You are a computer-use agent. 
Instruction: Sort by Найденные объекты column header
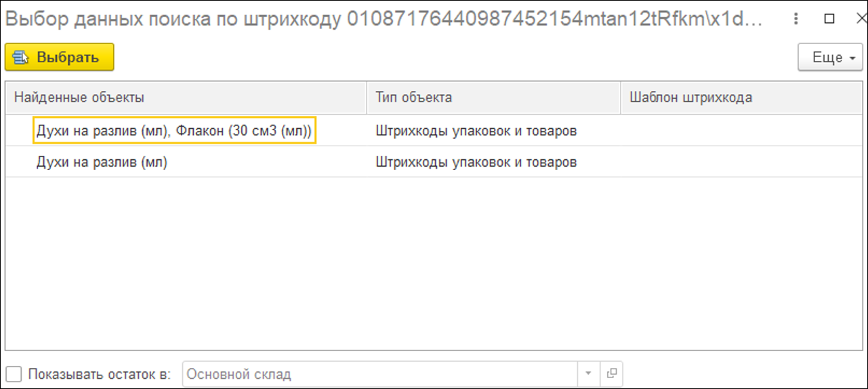click(x=79, y=98)
